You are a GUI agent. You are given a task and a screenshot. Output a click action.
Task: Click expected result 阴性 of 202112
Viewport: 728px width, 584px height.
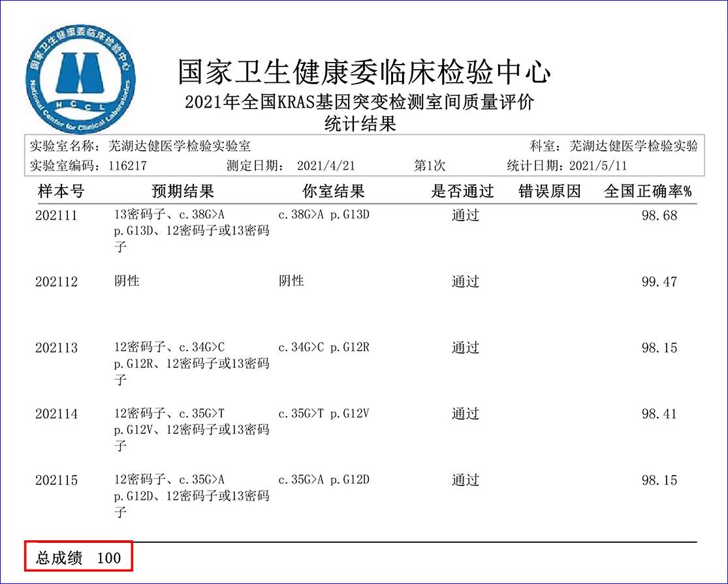(x=127, y=281)
